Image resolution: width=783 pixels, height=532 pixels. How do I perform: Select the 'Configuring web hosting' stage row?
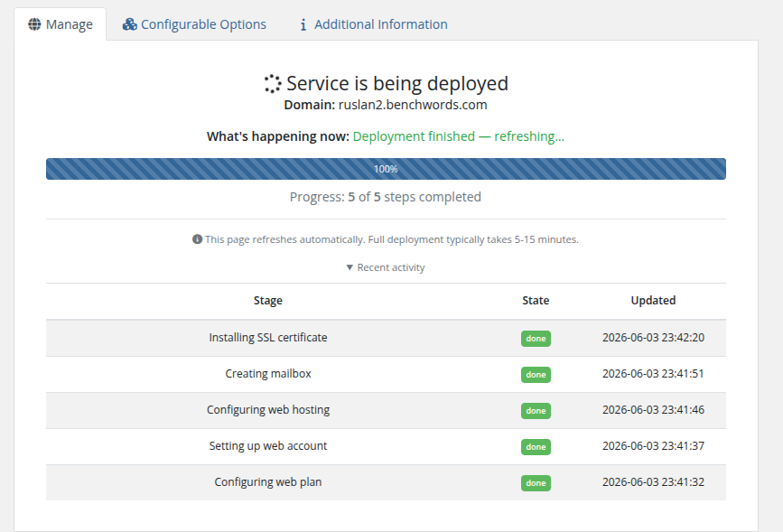coord(386,410)
